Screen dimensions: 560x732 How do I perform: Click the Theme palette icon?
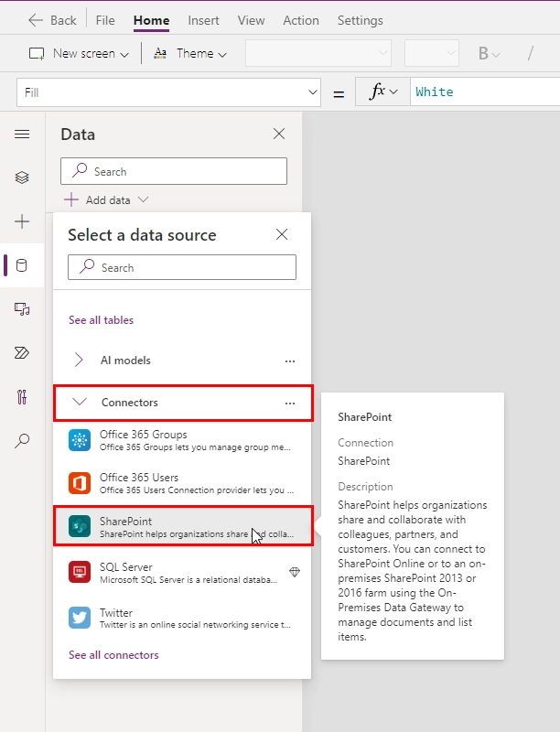[x=160, y=53]
